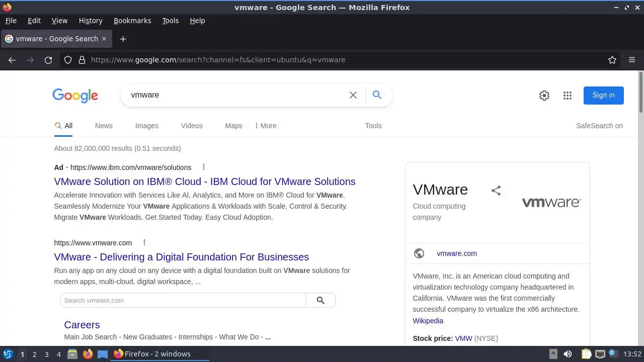
Task: Click the Google logo
Action: tap(75, 96)
